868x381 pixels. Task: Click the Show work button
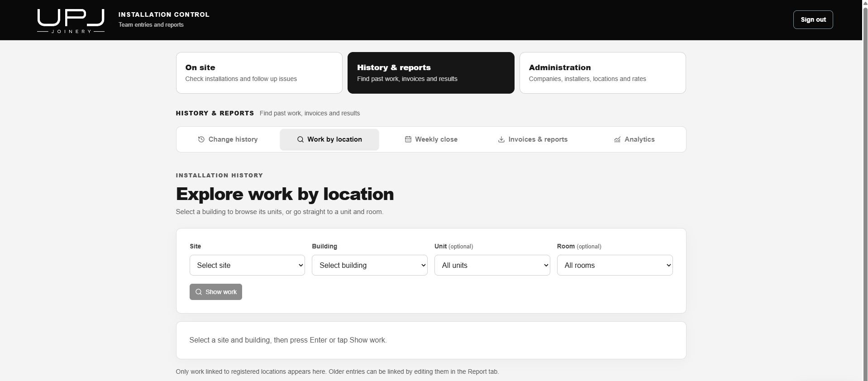click(x=216, y=292)
